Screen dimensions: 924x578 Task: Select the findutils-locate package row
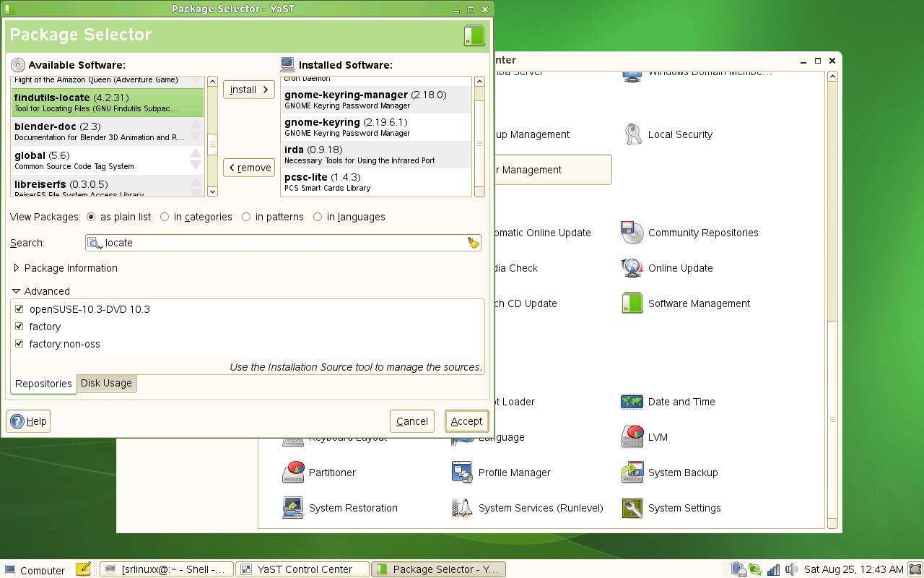click(x=108, y=102)
